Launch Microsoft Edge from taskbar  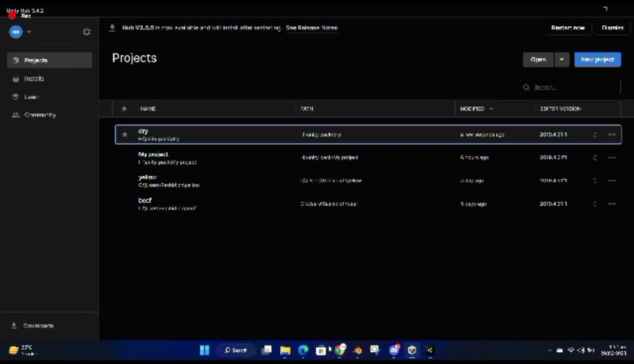pyautogui.click(x=303, y=350)
